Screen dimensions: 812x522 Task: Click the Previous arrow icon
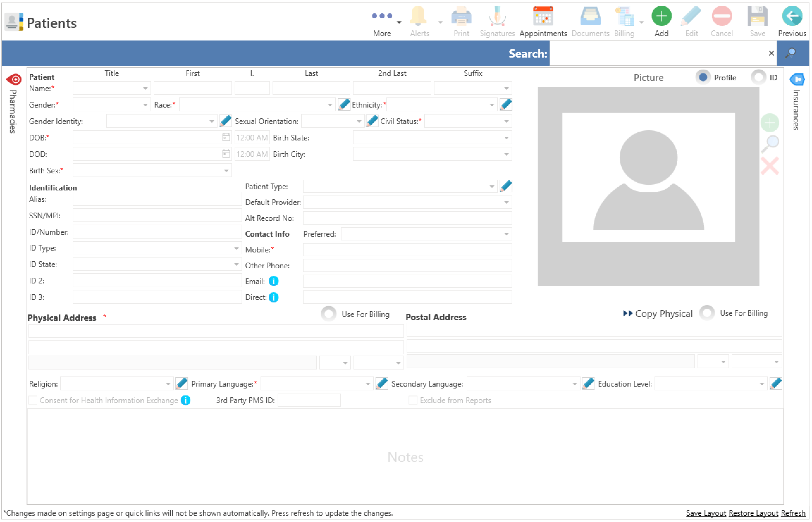point(792,16)
